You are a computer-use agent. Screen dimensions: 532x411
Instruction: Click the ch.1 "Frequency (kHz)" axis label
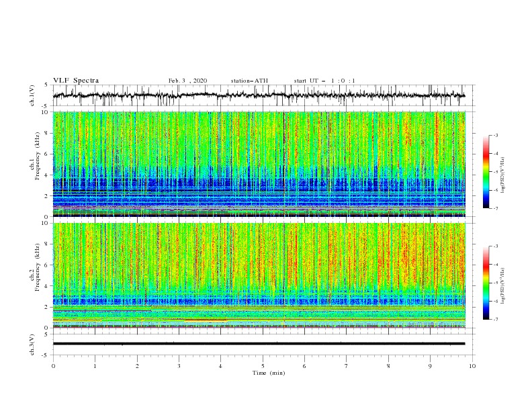coord(37,156)
